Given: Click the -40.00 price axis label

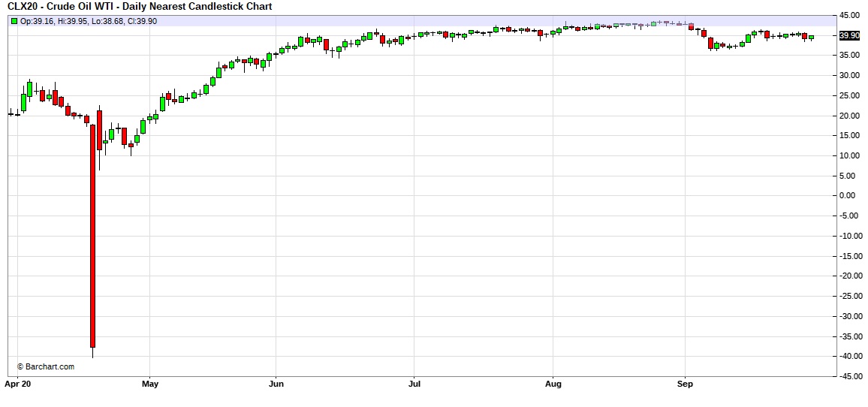Looking at the screenshot, I should 849,357.
